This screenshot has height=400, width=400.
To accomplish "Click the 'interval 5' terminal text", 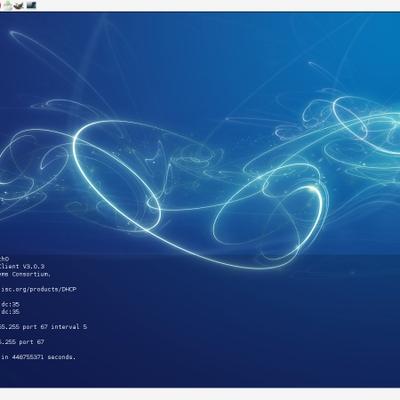I will 69,327.
